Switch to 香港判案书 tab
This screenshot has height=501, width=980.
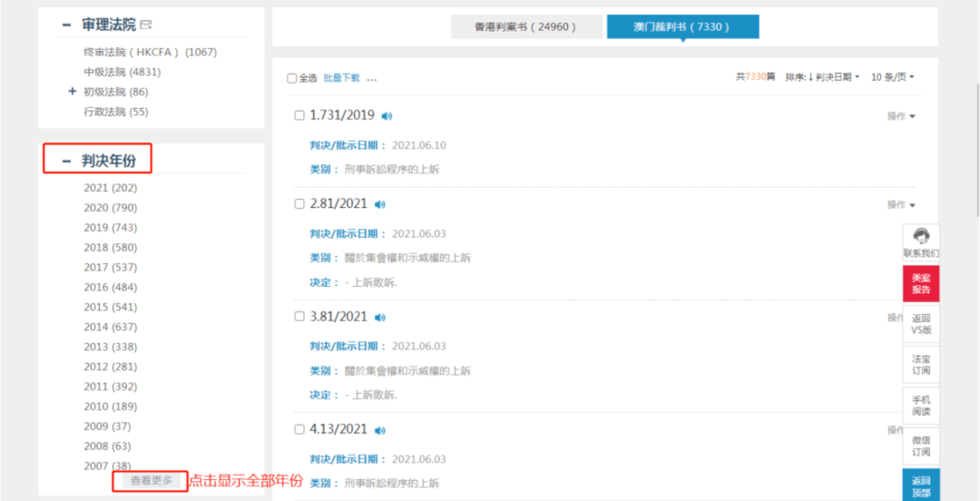(x=526, y=27)
